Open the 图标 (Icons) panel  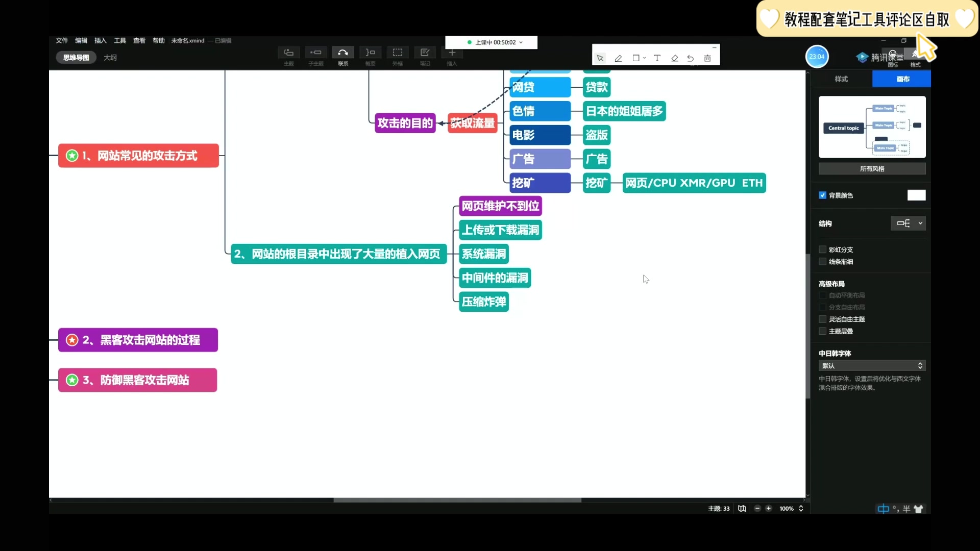coord(893,57)
